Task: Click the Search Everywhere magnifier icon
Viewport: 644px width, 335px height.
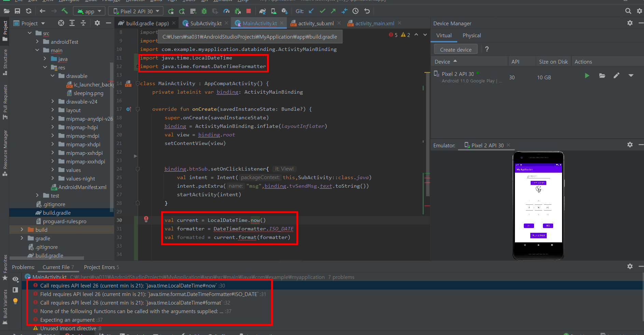Action: tap(628, 11)
